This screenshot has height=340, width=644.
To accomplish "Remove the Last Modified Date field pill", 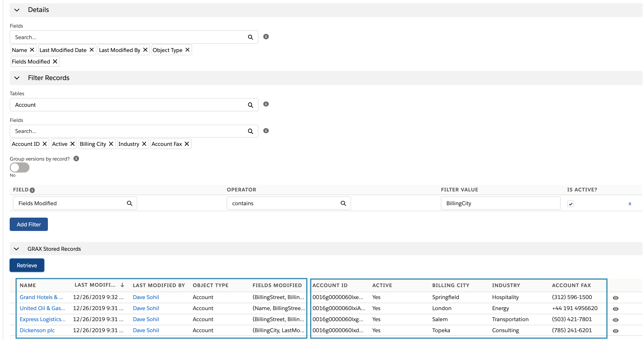I will [91, 50].
